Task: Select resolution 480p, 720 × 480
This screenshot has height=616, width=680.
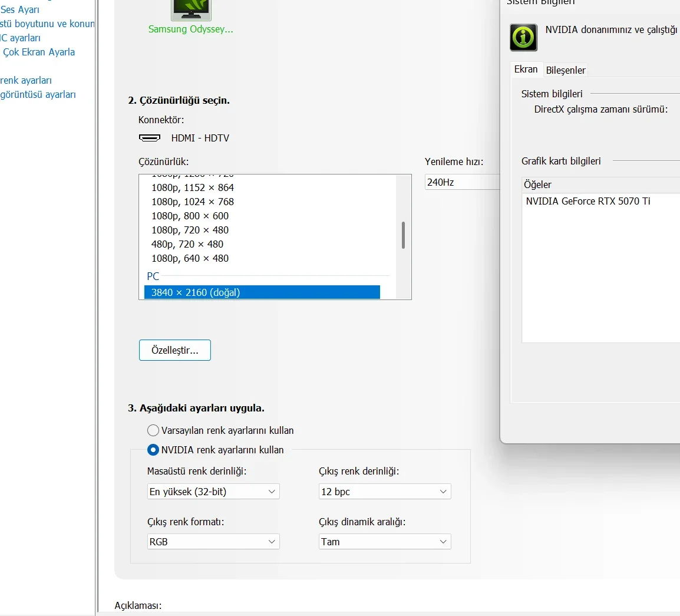Action: click(187, 244)
